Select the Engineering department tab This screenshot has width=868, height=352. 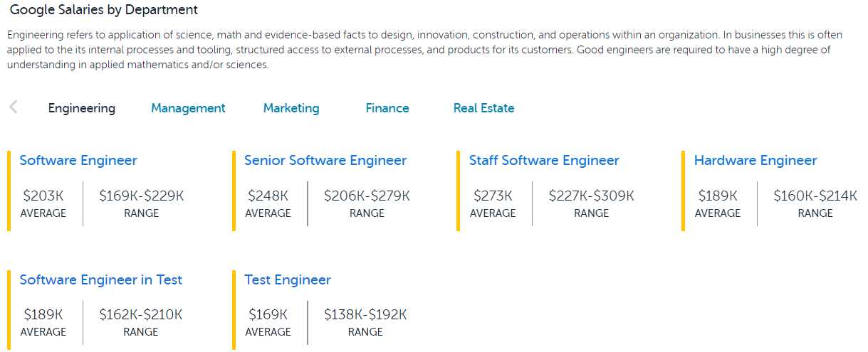(x=82, y=108)
